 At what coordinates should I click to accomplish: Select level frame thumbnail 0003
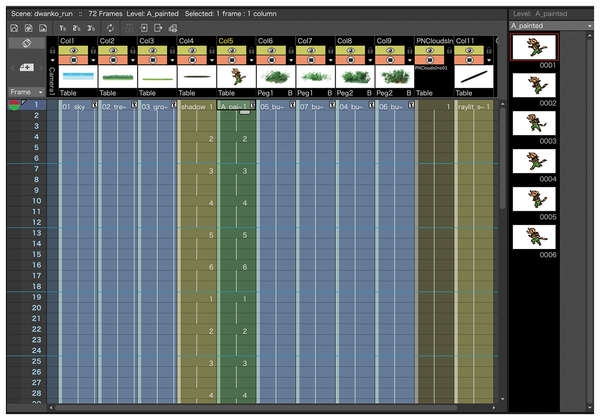pyautogui.click(x=533, y=124)
